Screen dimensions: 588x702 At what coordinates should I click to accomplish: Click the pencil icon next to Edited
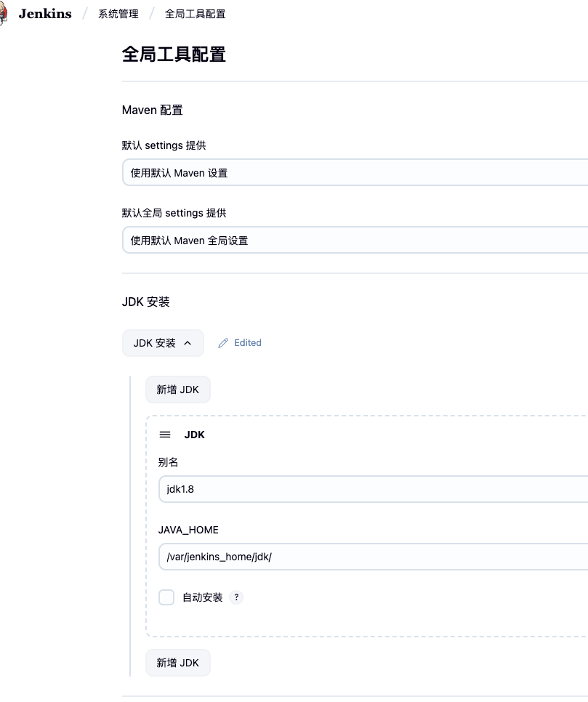tap(223, 343)
